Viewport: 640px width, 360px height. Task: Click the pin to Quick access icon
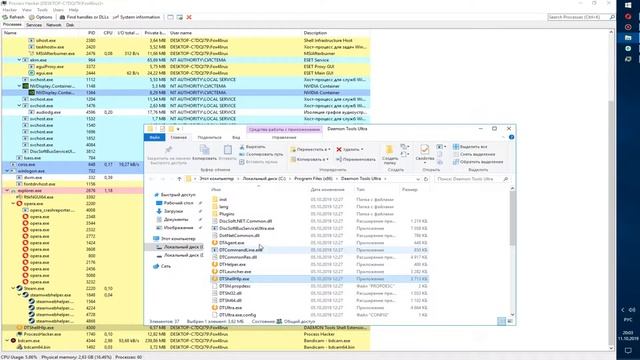pos(168,150)
